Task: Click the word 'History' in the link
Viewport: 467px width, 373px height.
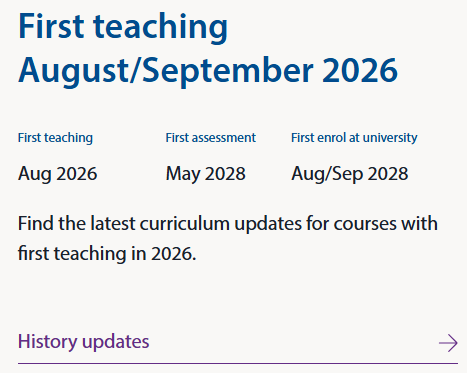Action: 47,342
